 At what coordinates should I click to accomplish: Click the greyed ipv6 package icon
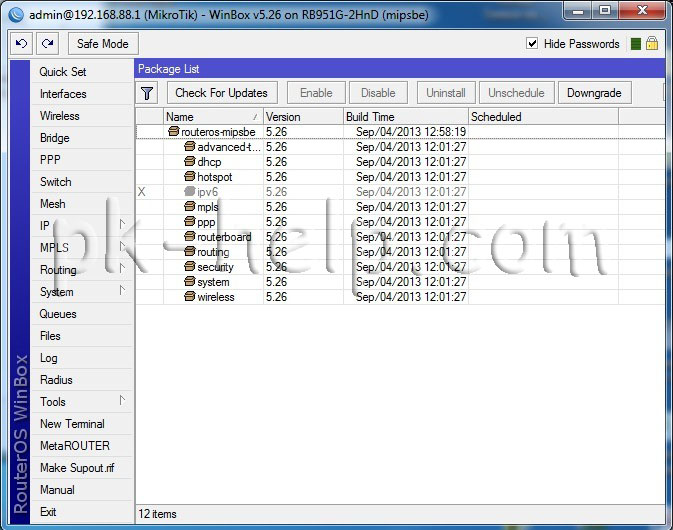click(x=190, y=191)
